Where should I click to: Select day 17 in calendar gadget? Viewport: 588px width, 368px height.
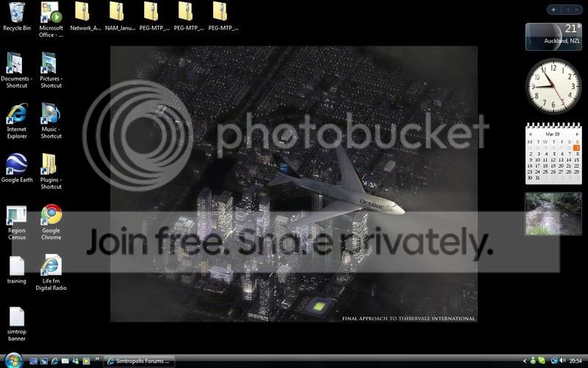(537, 166)
